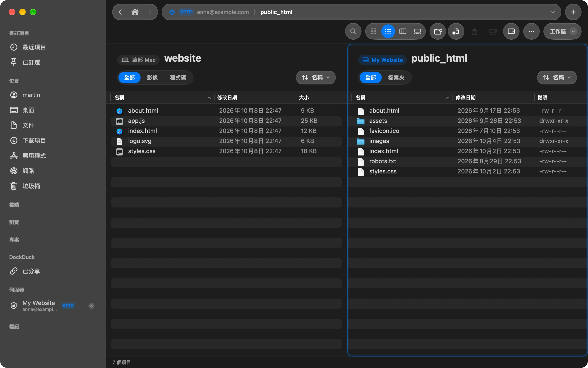
Task: Select the assets folder in public_html
Action: click(467, 121)
